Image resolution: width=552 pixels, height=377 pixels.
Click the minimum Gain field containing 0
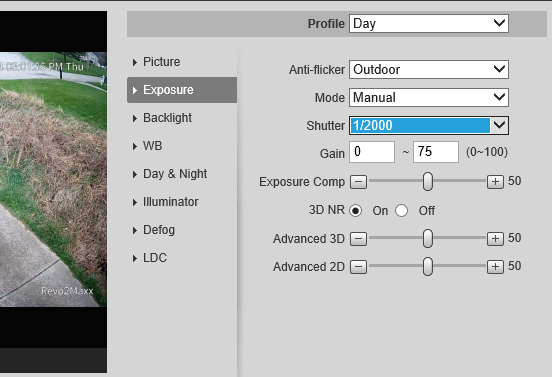[372, 152]
